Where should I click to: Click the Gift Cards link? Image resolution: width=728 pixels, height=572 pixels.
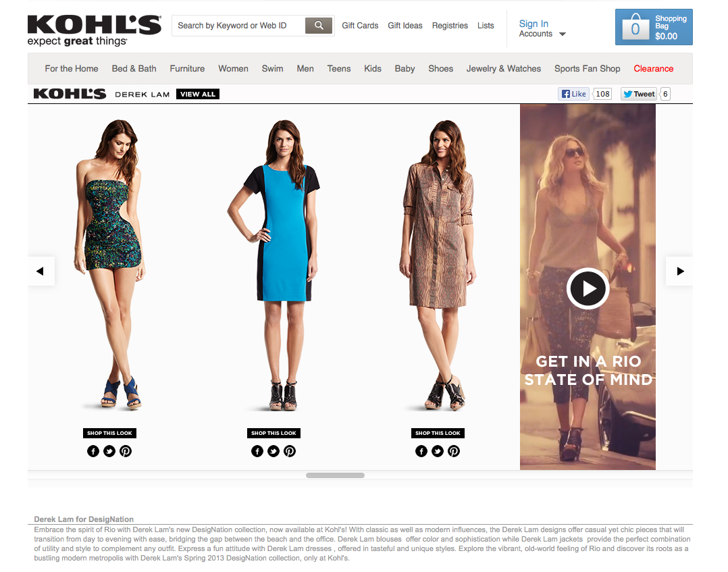pos(360,26)
